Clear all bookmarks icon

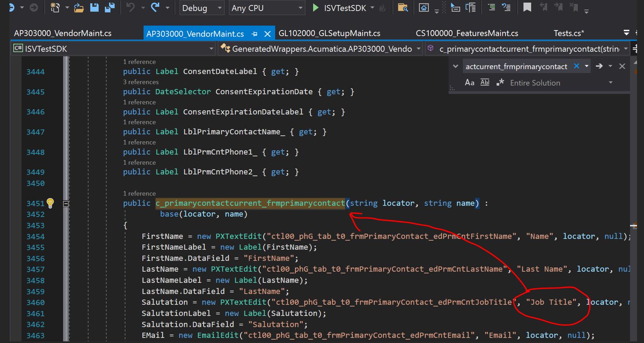573,7
